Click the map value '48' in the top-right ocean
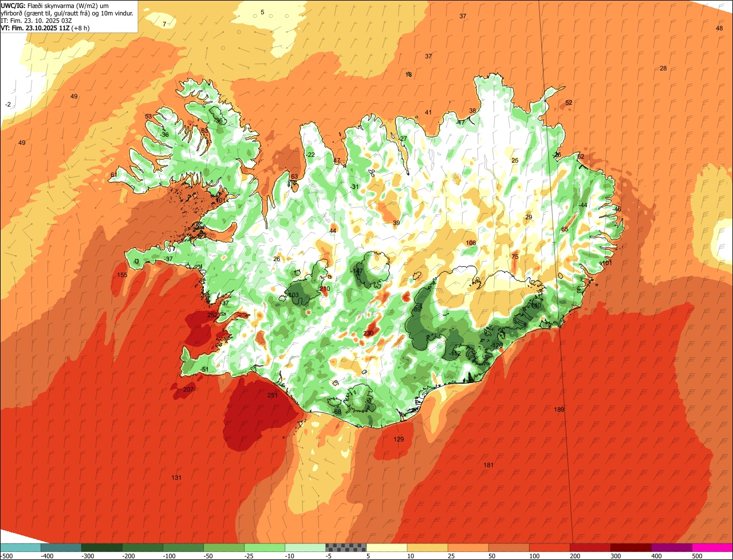The height and width of the screenshot is (560, 733). click(x=719, y=28)
